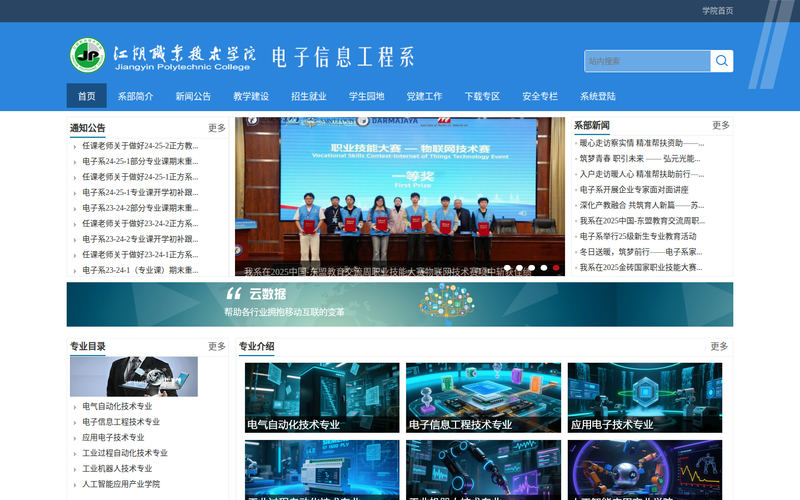
Task: Open 人工智能应用产业学院 in 专业目录 list
Action: point(121,484)
